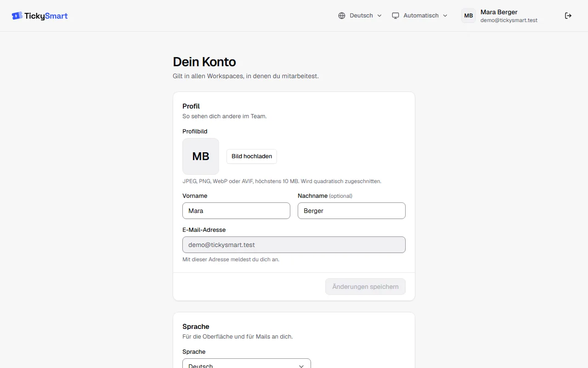588x368 pixels.
Task: Click the logout icon in header
Action: pos(568,16)
